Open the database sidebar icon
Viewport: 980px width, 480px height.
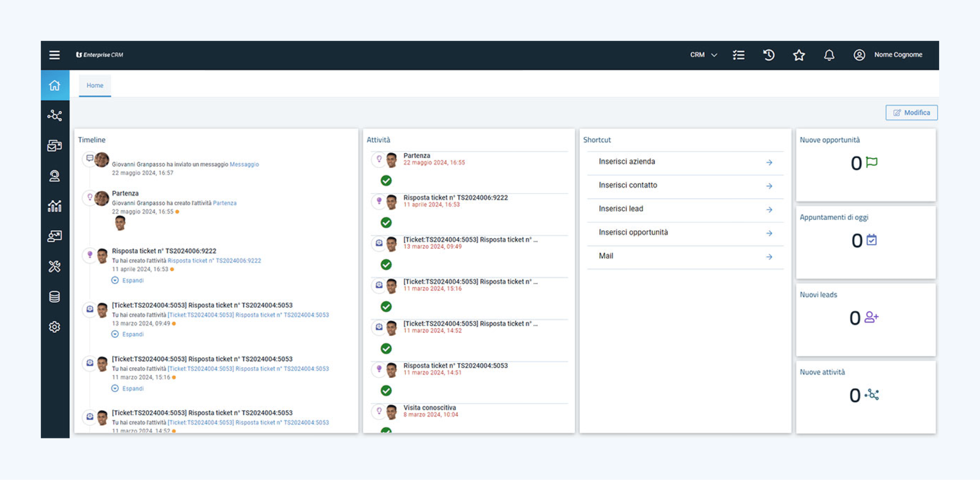55,297
